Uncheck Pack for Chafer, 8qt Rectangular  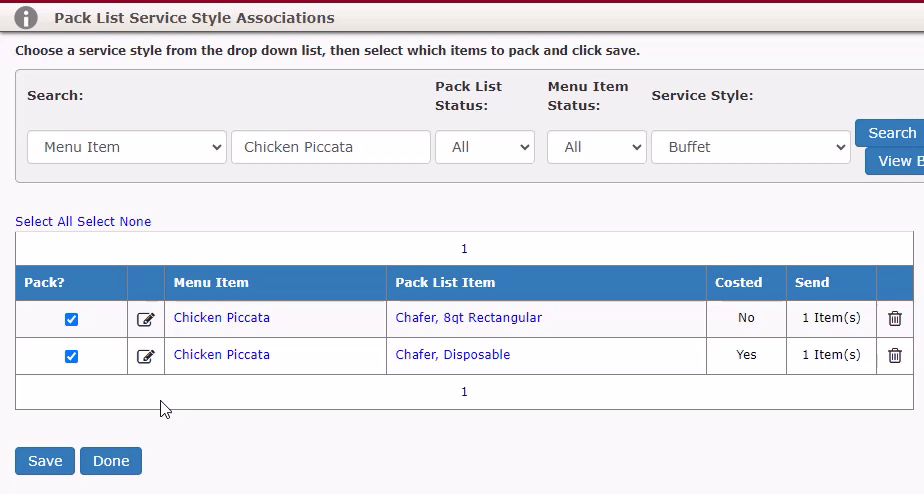point(71,320)
